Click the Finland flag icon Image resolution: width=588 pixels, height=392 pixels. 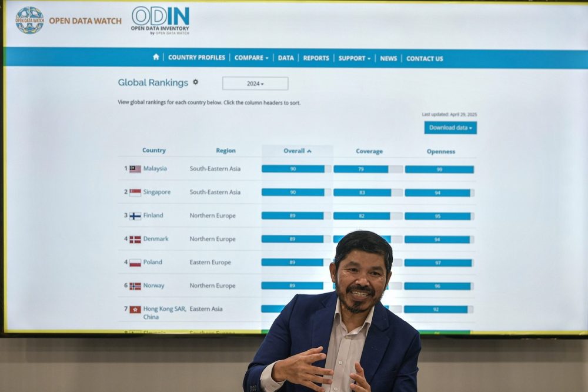[135, 216]
